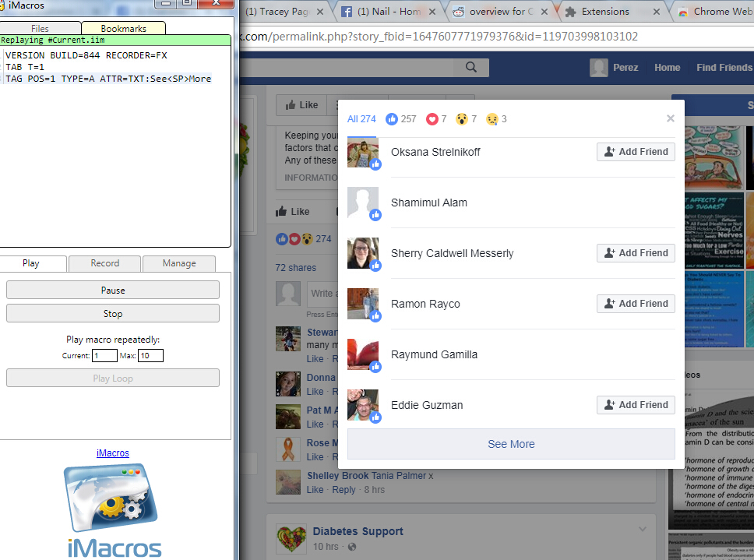Viewport: 754px width, 560px height.
Task: Open Perez profile in Facebook header
Action: coord(614,67)
